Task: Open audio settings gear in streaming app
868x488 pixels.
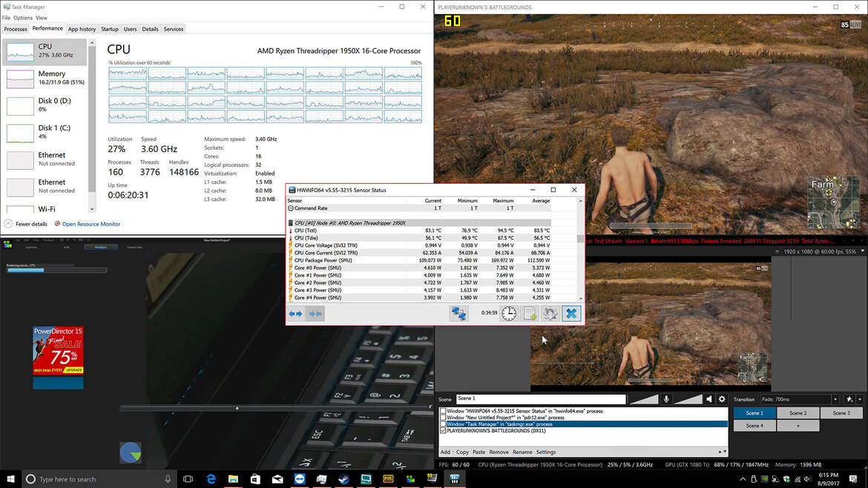Action: tap(722, 399)
